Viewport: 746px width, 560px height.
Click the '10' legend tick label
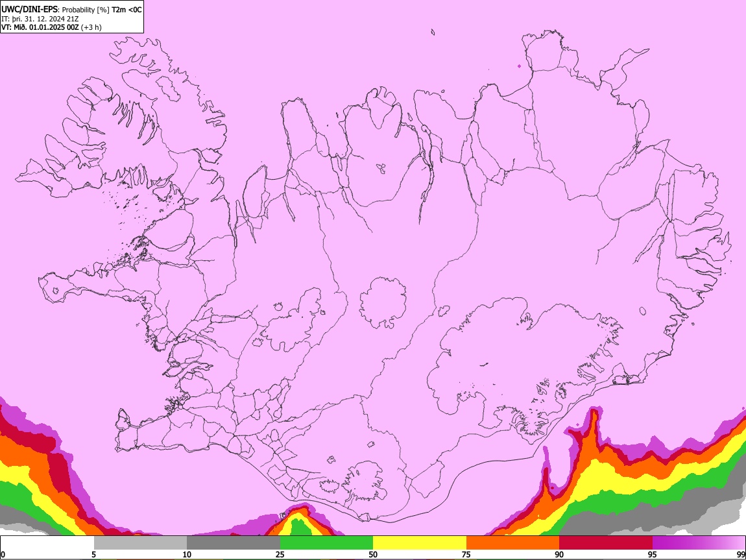(x=187, y=555)
